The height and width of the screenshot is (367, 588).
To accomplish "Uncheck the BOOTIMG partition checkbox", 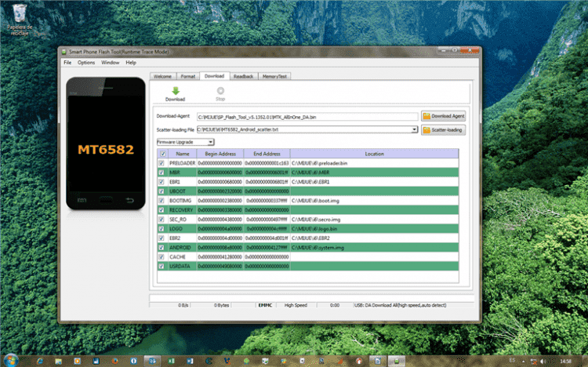I will (162, 201).
